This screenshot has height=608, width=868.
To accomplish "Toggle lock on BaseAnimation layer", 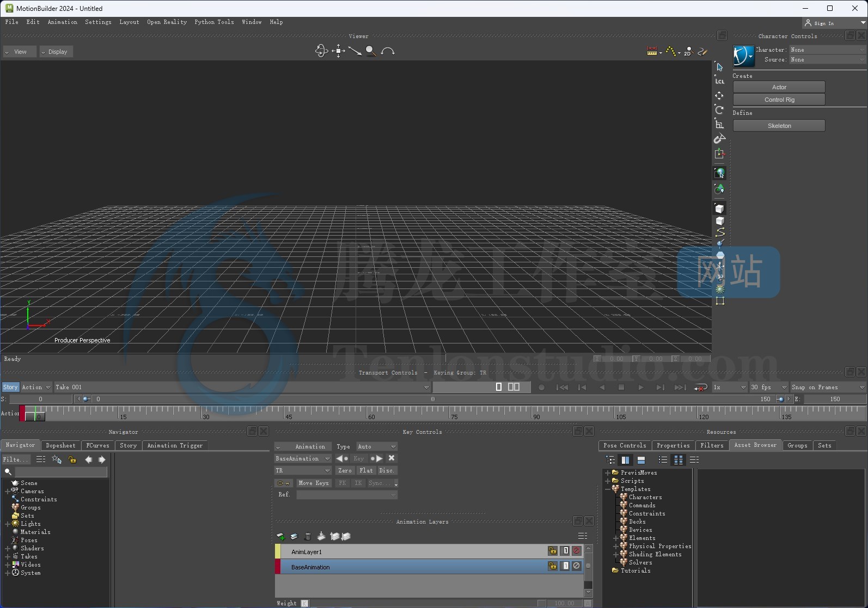I will pos(553,566).
